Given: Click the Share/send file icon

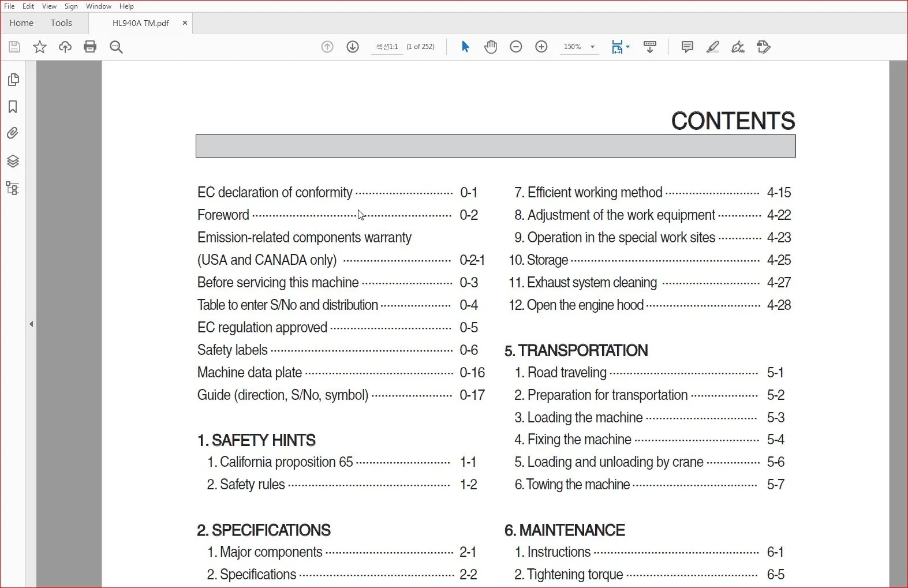Looking at the screenshot, I should [763, 47].
